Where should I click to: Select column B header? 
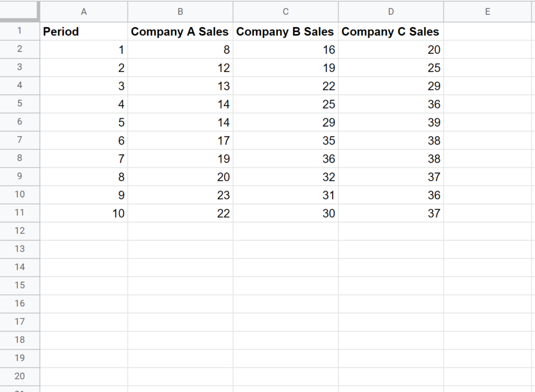tap(180, 11)
